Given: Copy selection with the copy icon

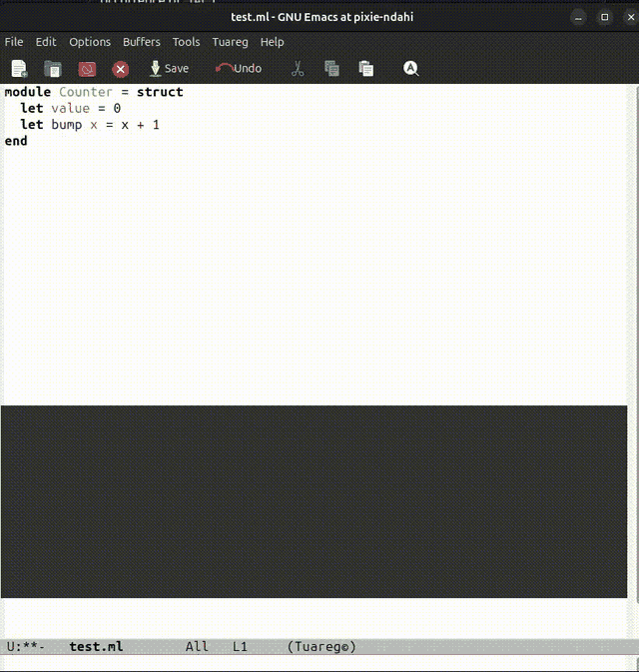Looking at the screenshot, I should pyautogui.click(x=331, y=69).
